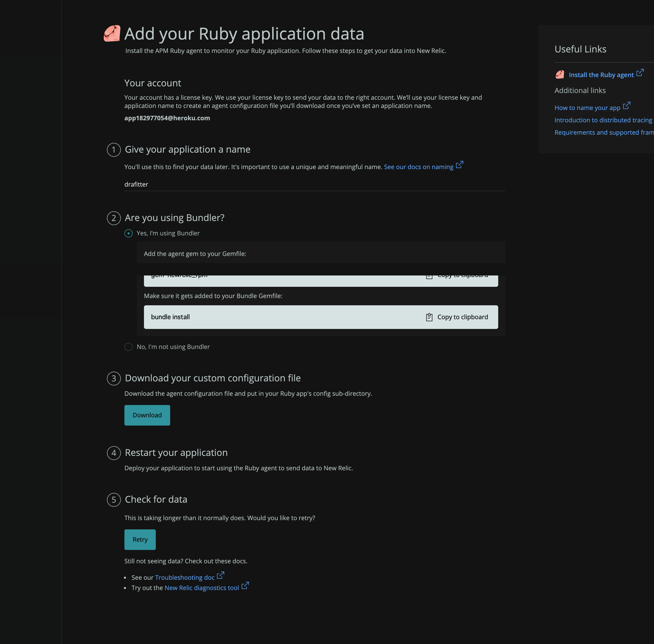Toggle the Bundler usage selection option
This screenshot has width=654, height=644.
click(x=129, y=347)
